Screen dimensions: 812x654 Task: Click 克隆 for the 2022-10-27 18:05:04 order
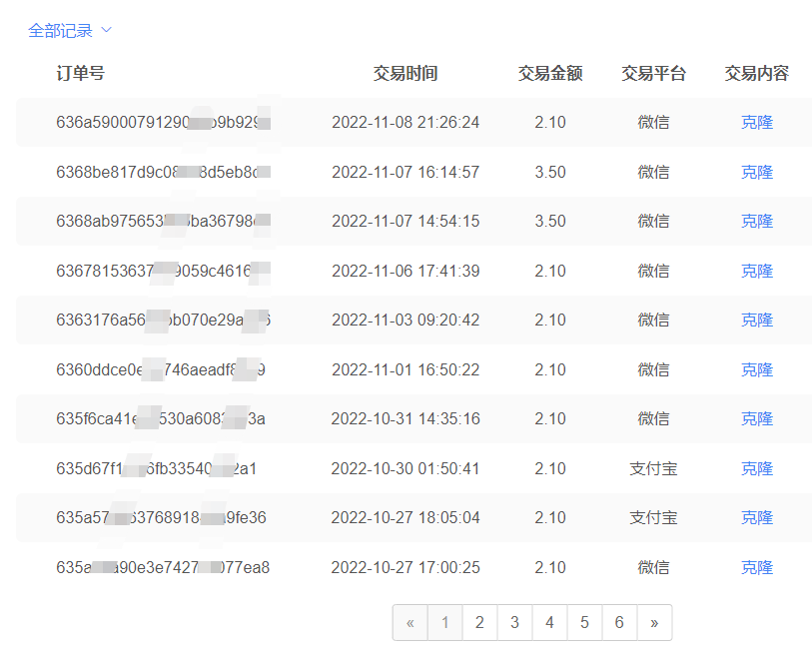point(757,517)
